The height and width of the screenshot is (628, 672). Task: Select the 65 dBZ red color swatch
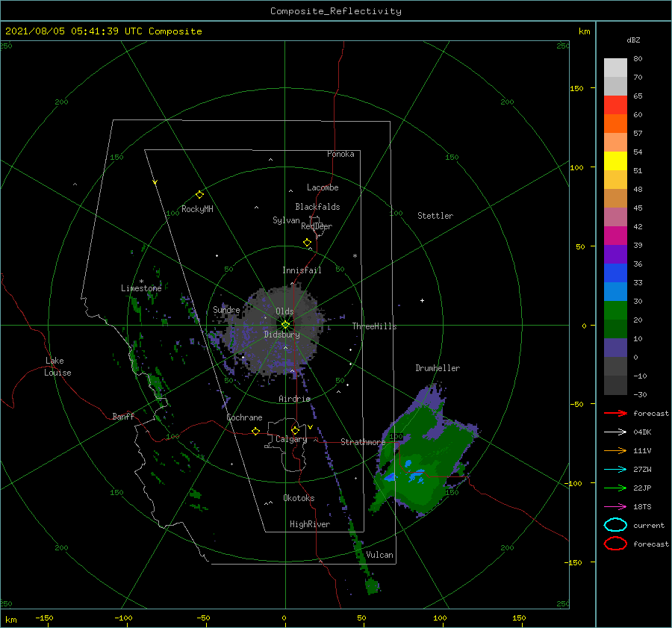click(x=615, y=105)
